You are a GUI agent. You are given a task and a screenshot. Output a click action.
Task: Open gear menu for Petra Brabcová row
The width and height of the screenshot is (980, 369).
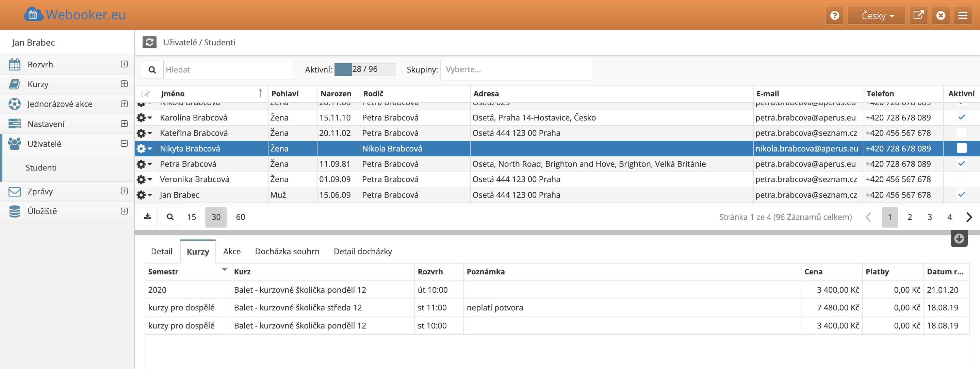click(144, 164)
